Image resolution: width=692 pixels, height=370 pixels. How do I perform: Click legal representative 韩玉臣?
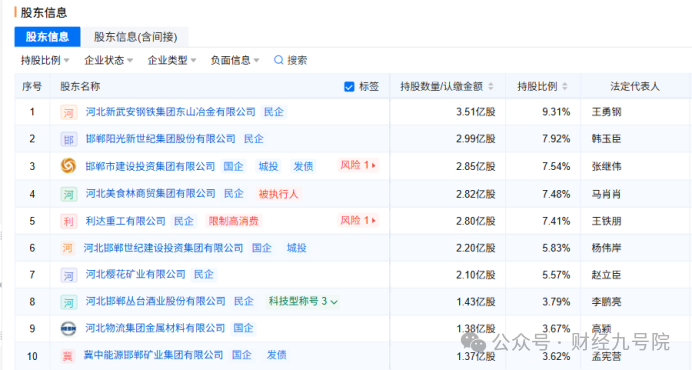point(606,139)
